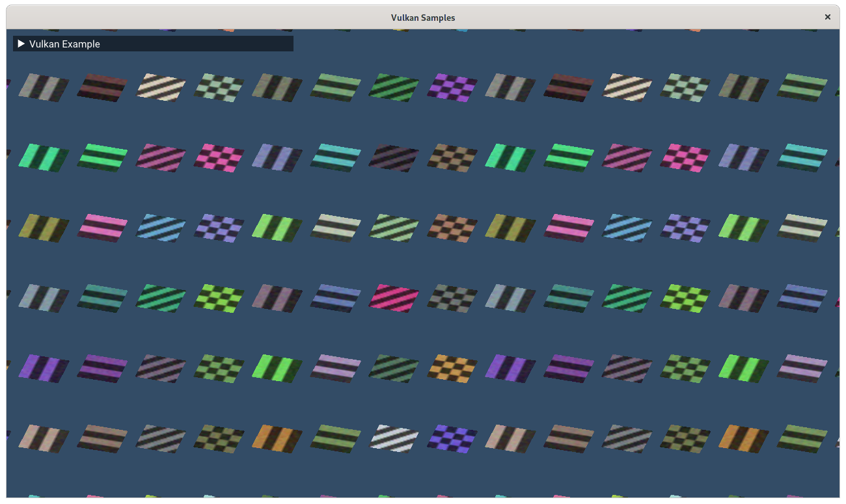Click the 'Vulkan Samples' window title bar
The height and width of the screenshot is (504, 846).
coord(422,18)
